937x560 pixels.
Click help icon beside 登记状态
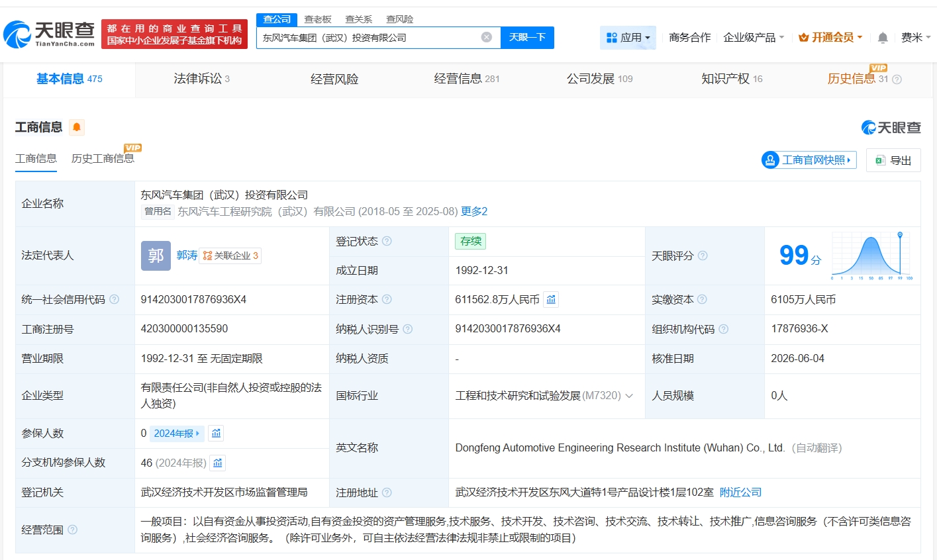coord(387,241)
